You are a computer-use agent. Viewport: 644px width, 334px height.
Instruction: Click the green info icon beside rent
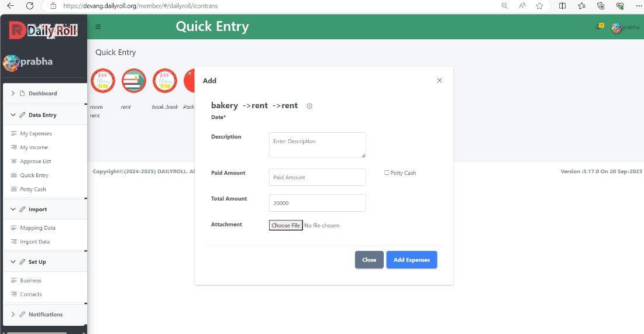pyautogui.click(x=309, y=106)
